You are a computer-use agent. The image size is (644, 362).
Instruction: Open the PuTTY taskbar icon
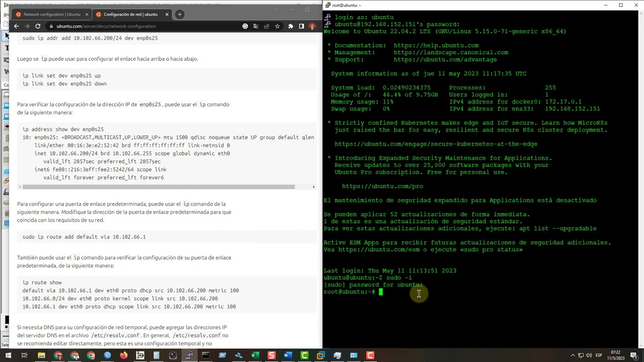(x=189, y=355)
